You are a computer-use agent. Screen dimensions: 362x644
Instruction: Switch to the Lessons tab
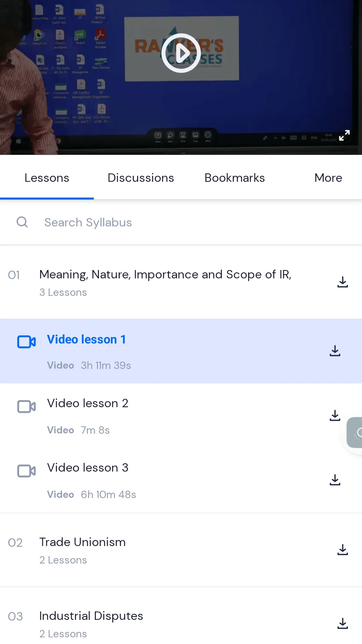(47, 178)
